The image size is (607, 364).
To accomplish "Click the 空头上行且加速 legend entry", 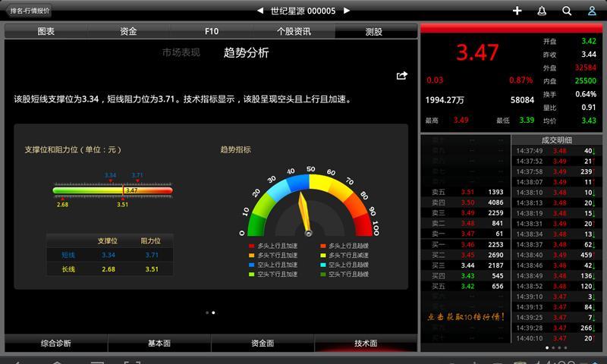I will [273, 265].
